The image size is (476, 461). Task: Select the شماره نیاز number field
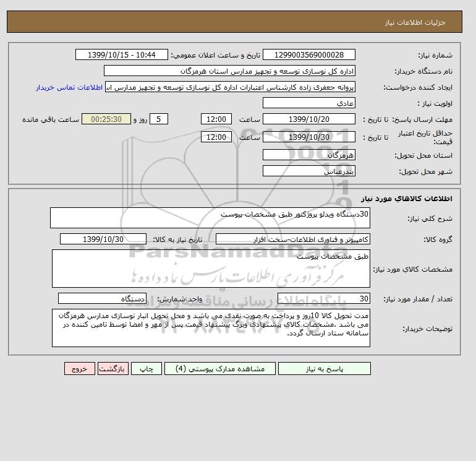point(308,54)
